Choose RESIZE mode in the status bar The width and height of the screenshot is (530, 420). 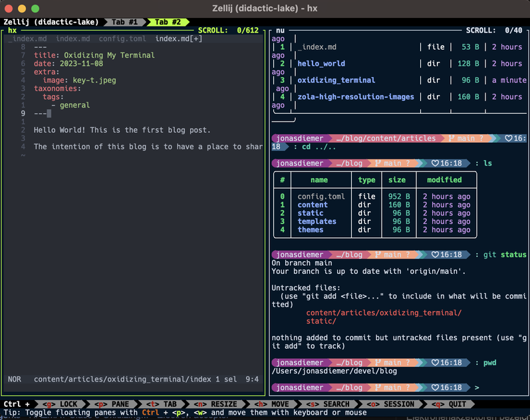(x=215, y=404)
